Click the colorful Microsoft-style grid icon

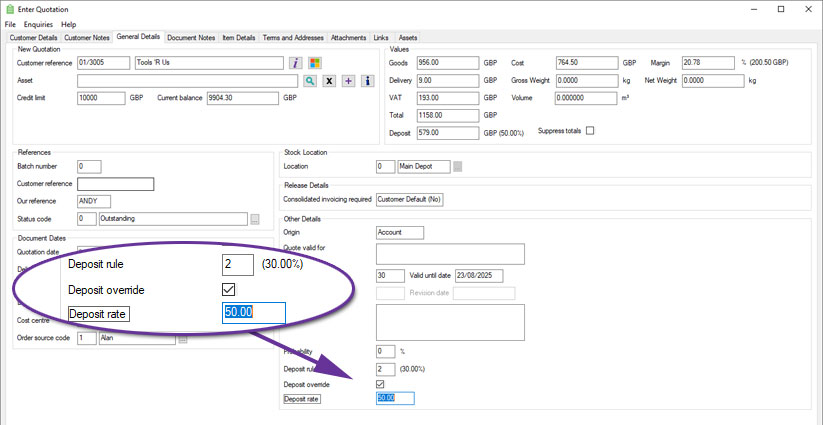(x=315, y=62)
